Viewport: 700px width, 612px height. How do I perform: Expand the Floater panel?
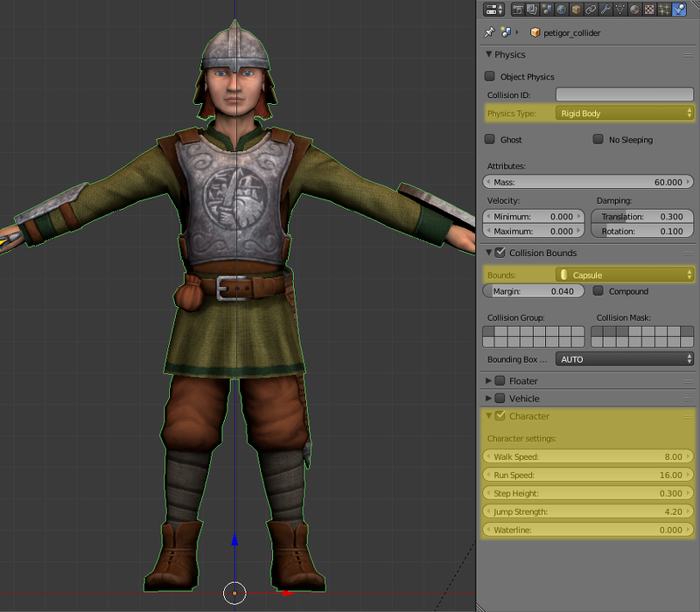489,380
